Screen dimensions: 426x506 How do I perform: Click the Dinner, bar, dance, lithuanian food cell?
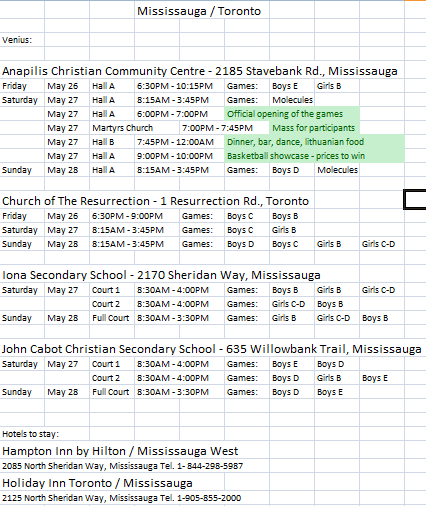coord(314,142)
